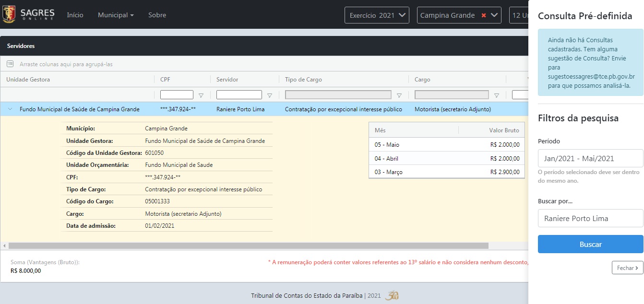Select the '04 - Abril' row
The image size is (644, 304).
[447, 158]
